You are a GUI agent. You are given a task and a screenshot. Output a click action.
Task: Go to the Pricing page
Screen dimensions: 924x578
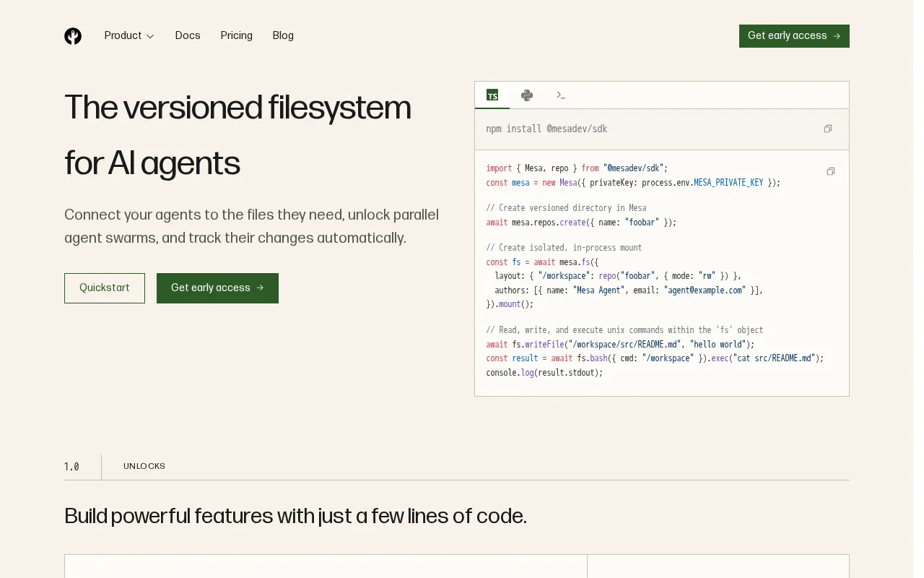(237, 35)
